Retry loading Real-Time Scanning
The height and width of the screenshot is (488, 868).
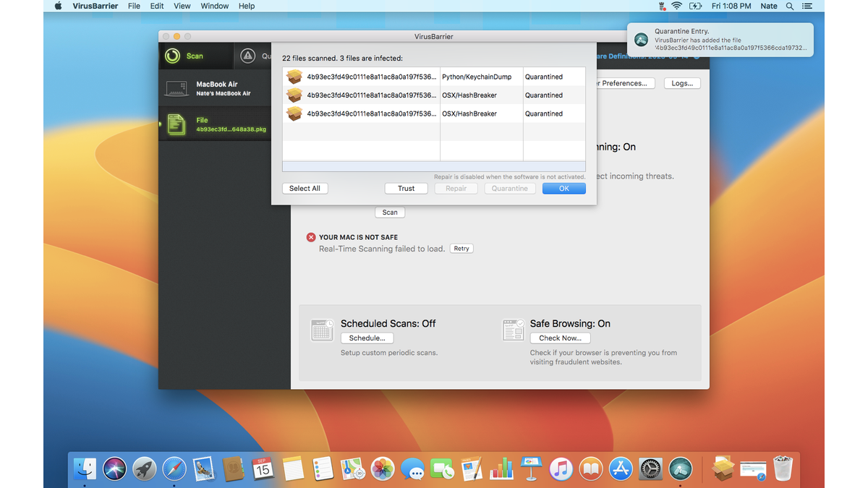[x=461, y=248]
